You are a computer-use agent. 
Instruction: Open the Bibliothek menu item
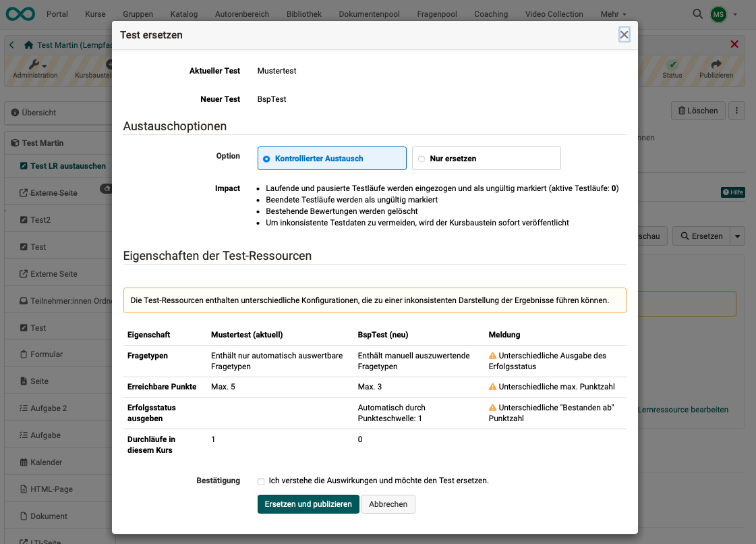point(303,13)
